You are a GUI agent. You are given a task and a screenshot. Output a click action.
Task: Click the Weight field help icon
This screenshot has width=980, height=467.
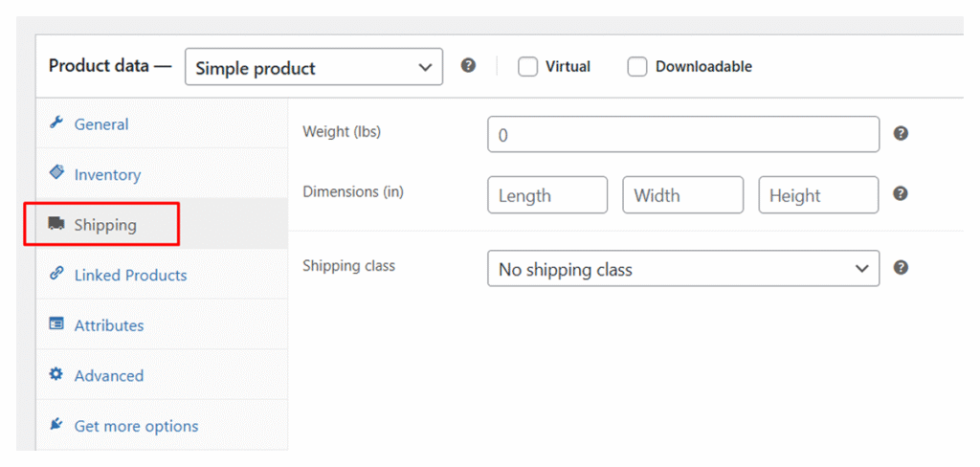point(900,134)
